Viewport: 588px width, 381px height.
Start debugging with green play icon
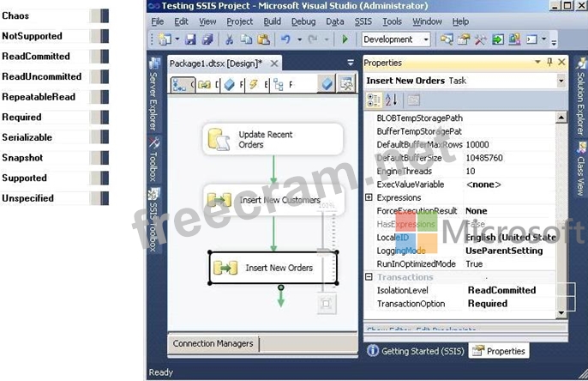[345, 39]
